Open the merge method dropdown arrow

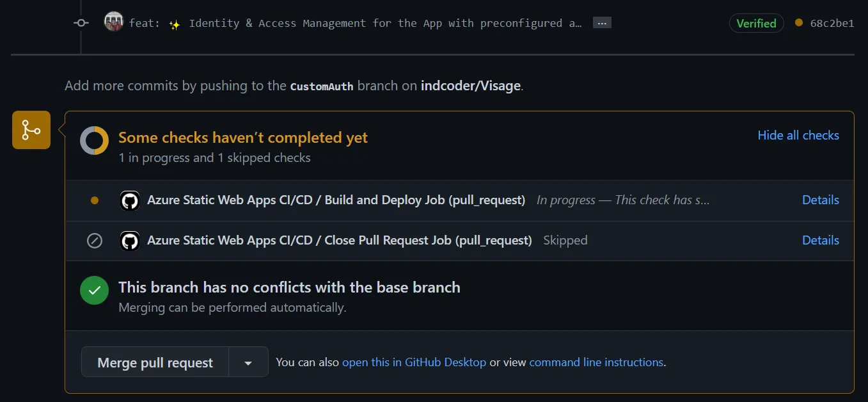pyautogui.click(x=248, y=363)
